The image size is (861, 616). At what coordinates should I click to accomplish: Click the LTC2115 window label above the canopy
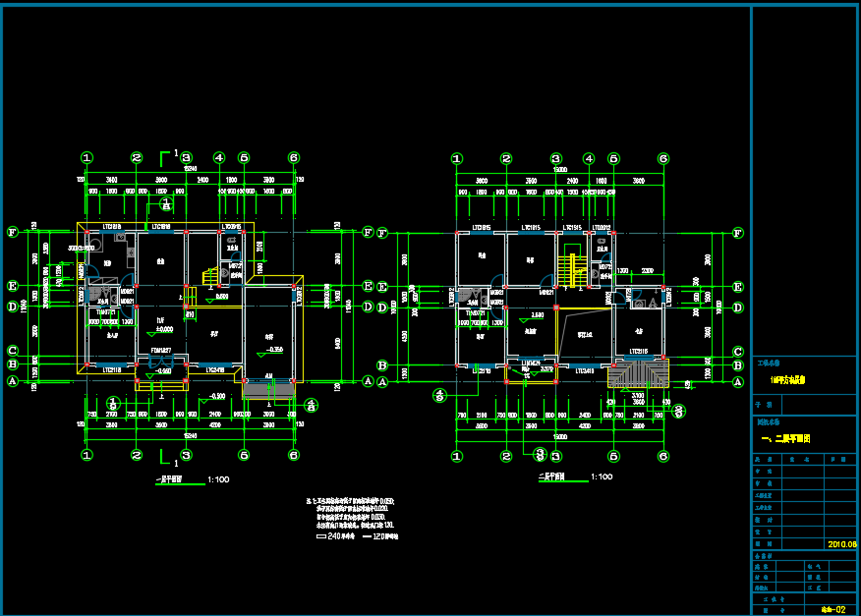point(638,352)
